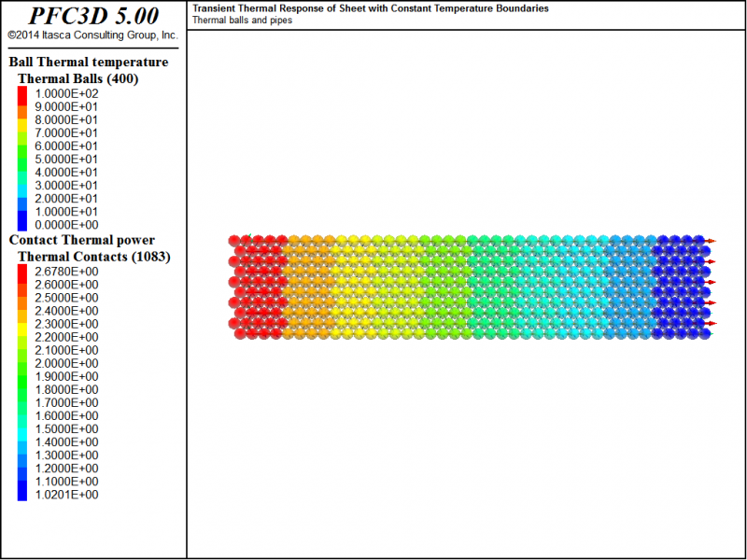Click the 1.8000E+00 power value

point(66,389)
